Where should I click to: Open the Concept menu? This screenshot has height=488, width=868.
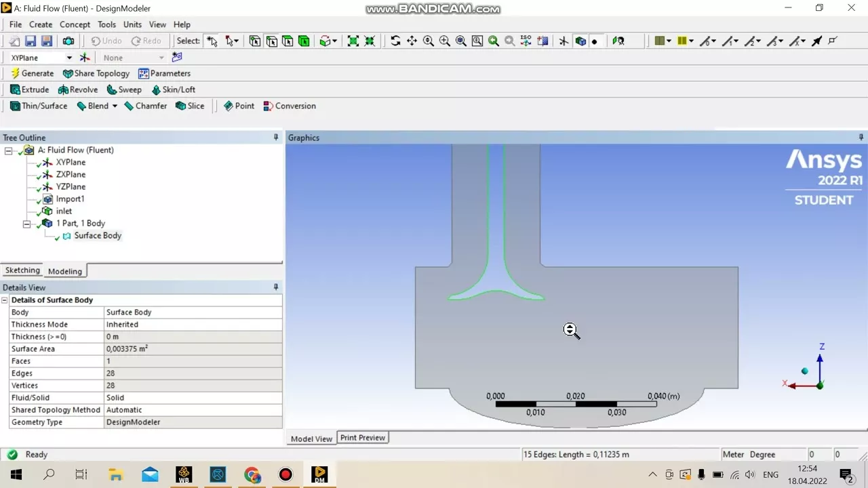tap(75, 24)
